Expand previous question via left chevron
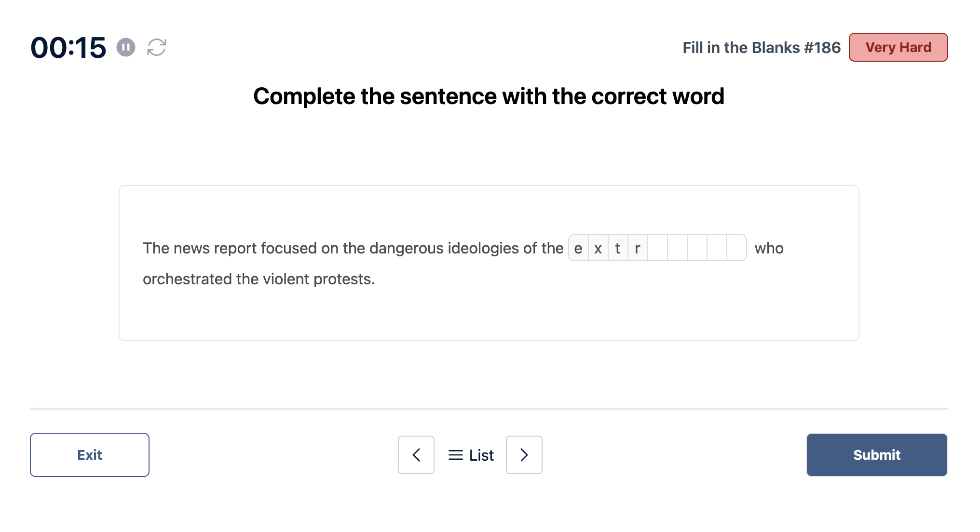Viewport: 980px width, 532px height. 416,454
